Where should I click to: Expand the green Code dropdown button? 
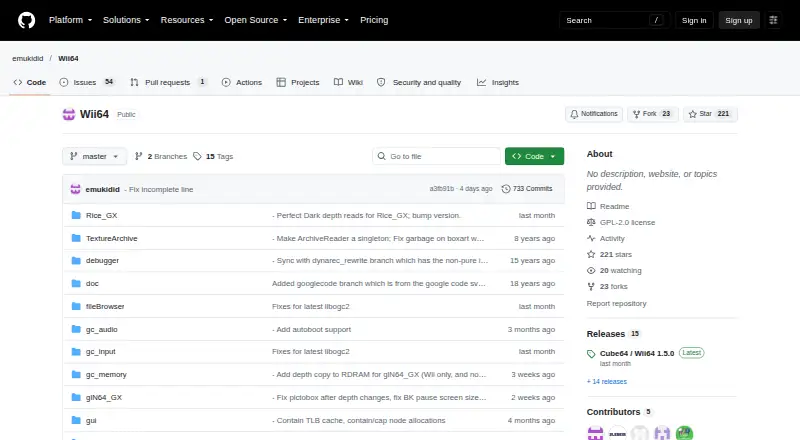pos(534,156)
